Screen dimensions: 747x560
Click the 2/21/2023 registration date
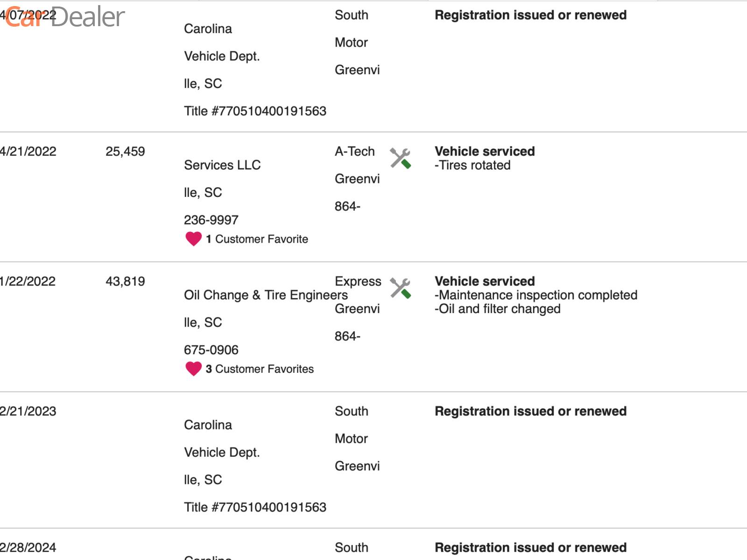tap(28, 411)
